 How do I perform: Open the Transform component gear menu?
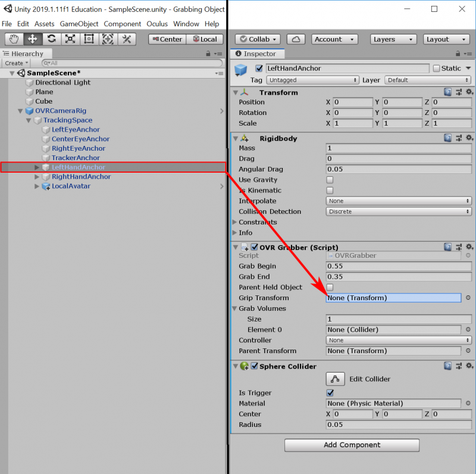469,92
